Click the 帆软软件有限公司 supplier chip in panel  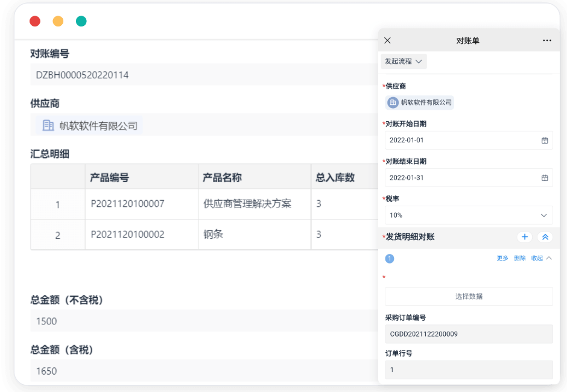(419, 103)
